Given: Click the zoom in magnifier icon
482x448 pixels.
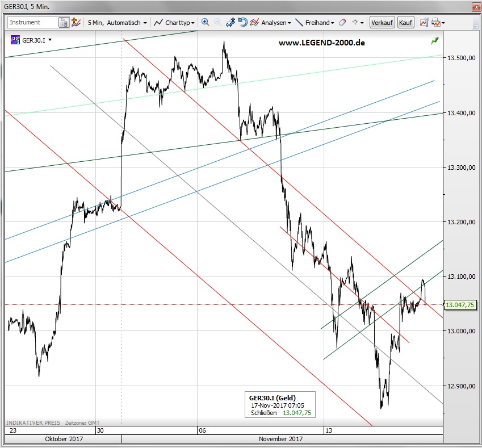Looking at the screenshot, I should [x=206, y=23].
